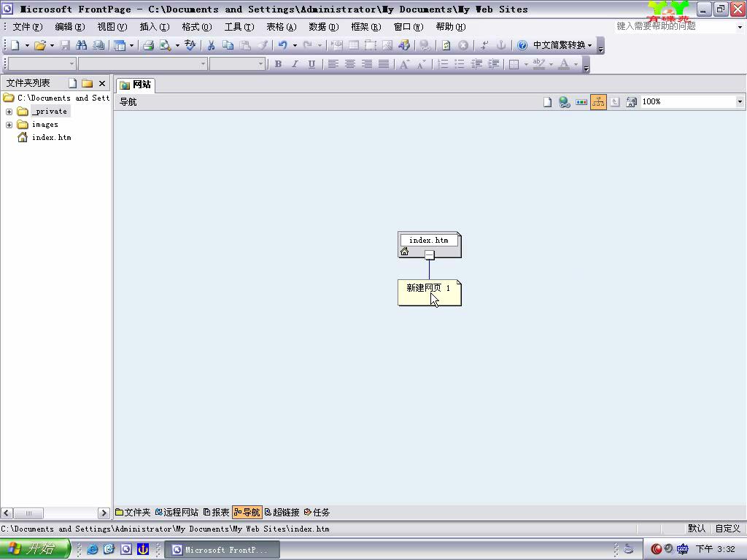Click new page icon in folder list header
The height and width of the screenshot is (560, 747).
coord(72,83)
